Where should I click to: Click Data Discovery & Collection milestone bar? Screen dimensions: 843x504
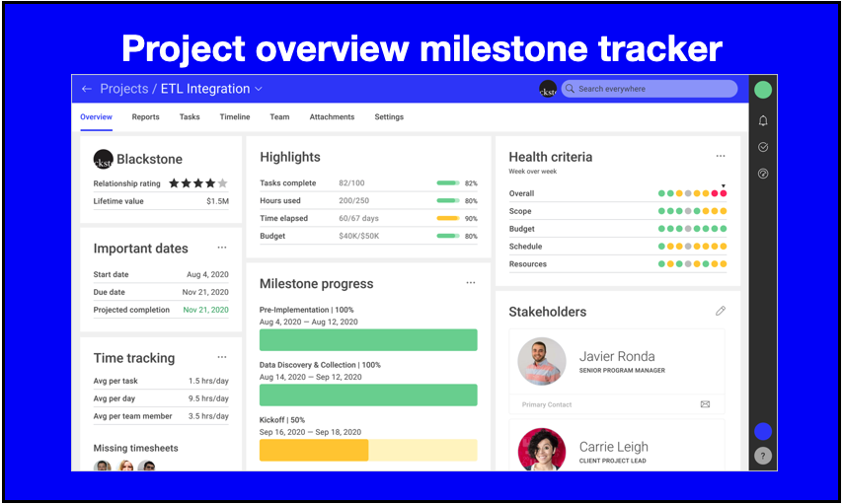(368, 395)
